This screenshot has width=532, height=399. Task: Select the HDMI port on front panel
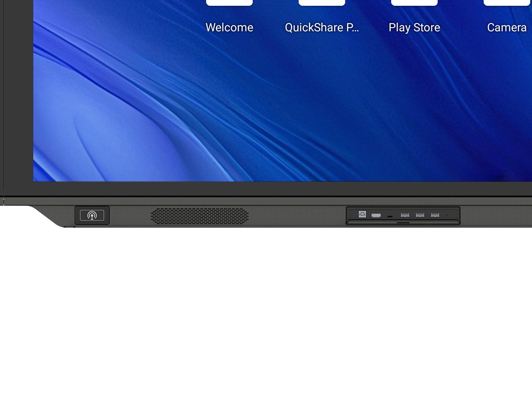coord(376,215)
